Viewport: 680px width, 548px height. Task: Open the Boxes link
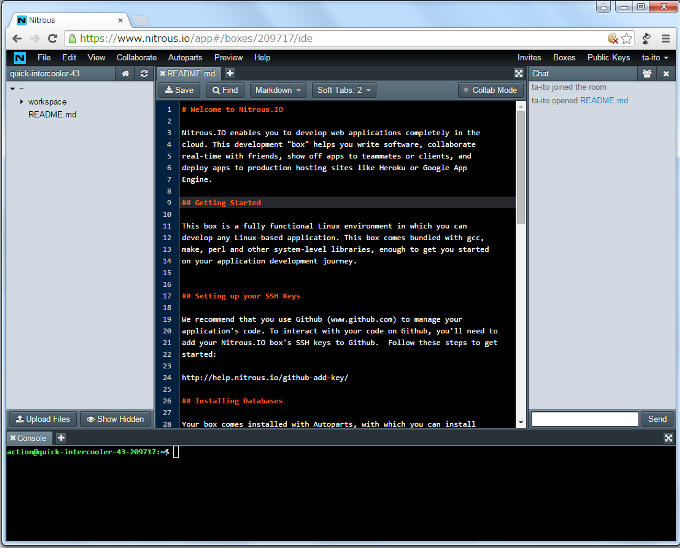pyautogui.click(x=564, y=58)
